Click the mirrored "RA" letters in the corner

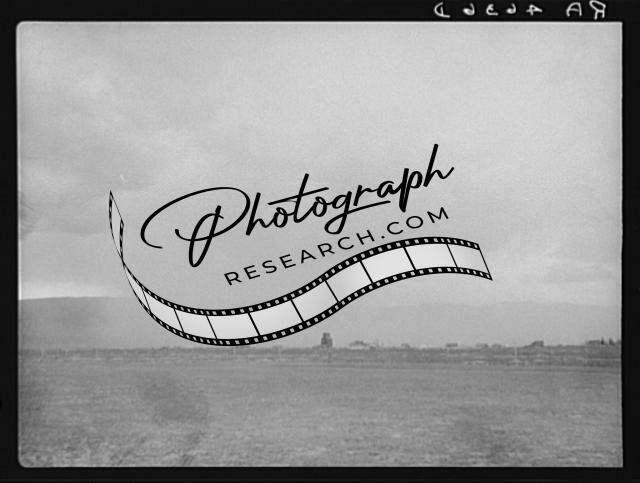pyautogui.click(x=585, y=10)
